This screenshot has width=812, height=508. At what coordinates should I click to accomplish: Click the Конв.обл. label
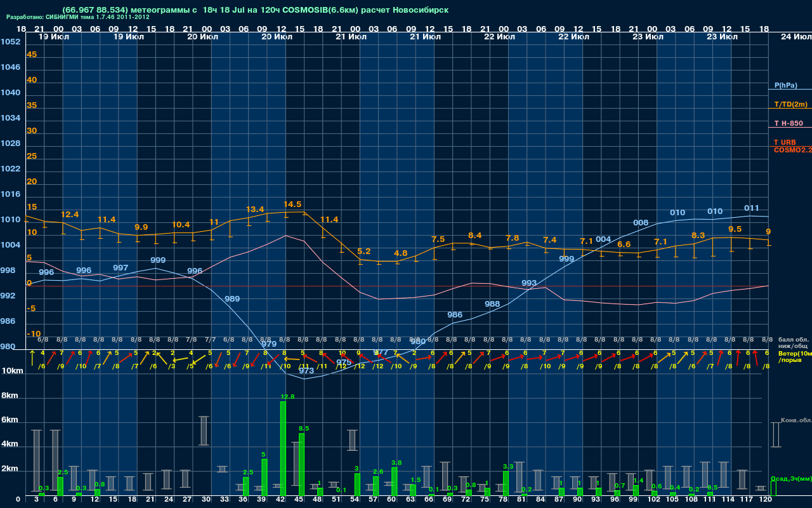pyautogui.click(x=796, y=420)
